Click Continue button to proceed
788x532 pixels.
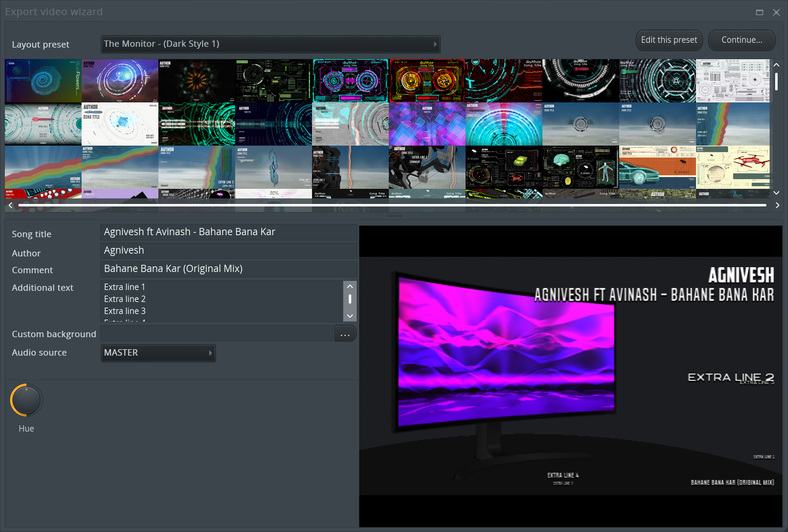pyautogui.click(x=742, y=40)
